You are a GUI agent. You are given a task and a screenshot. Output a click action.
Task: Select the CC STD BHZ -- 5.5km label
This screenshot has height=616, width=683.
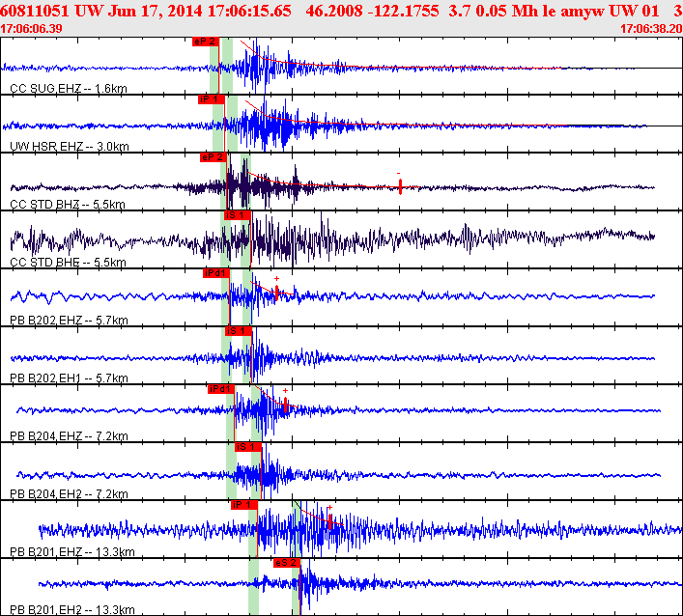(x=68, y=205)
